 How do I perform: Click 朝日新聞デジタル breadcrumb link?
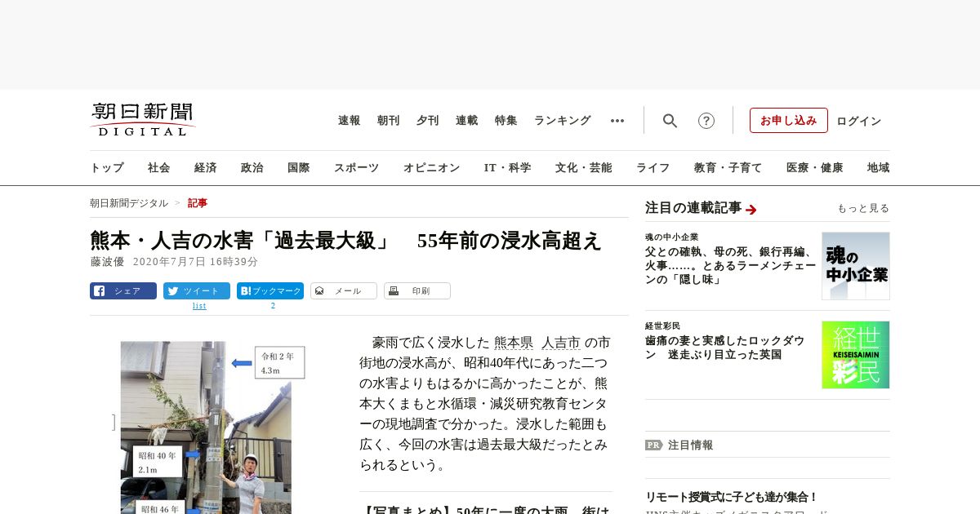tap(129, 203)
